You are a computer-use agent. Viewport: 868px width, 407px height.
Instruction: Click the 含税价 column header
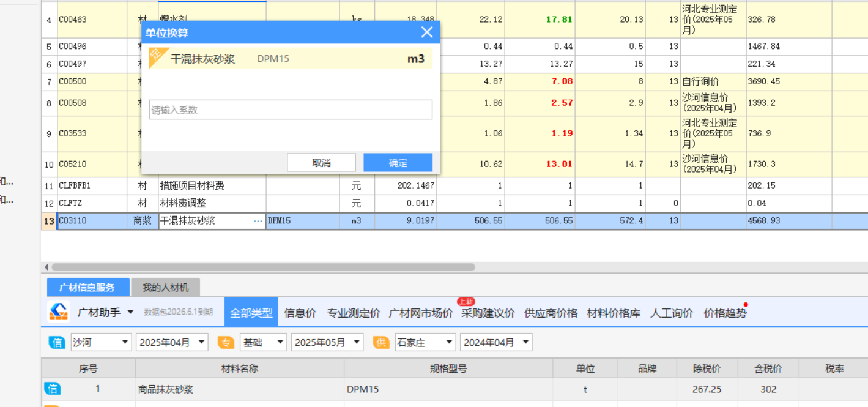(x=768, y=369)
